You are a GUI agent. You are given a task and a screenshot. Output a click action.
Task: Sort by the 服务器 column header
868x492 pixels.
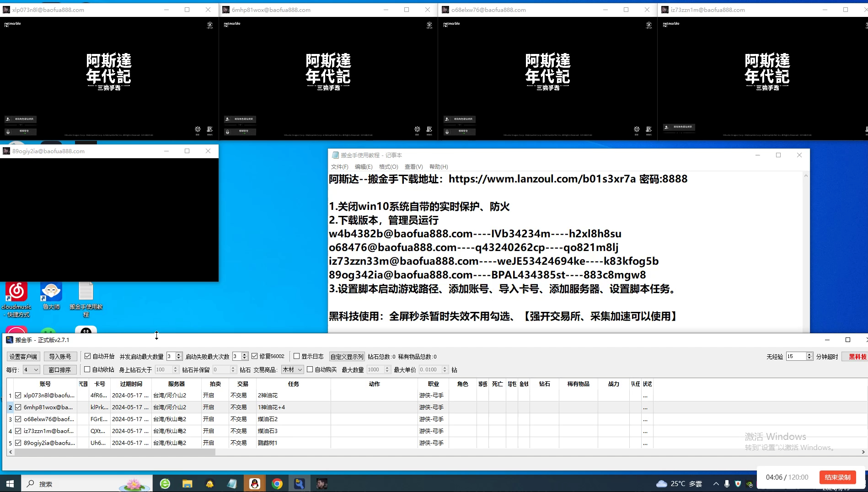(176, 384)
